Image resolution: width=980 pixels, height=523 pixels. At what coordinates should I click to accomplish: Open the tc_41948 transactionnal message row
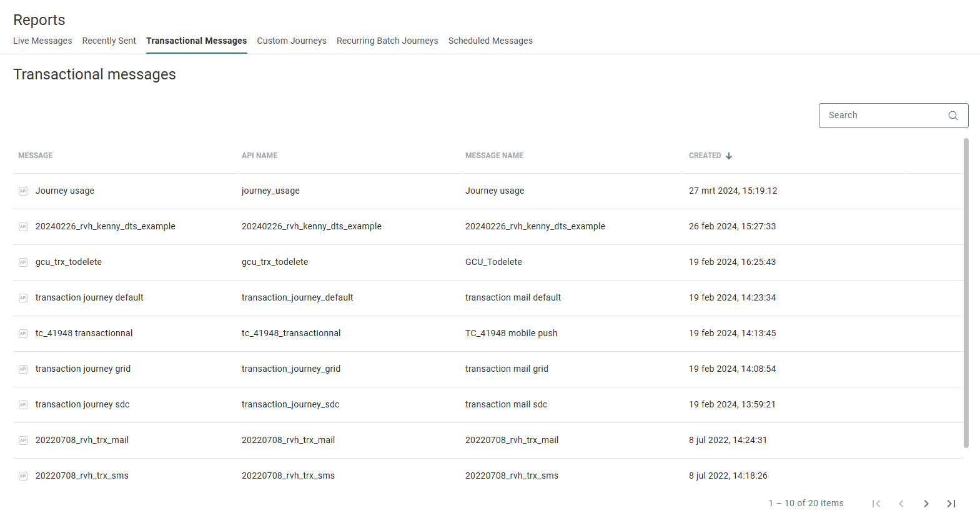coord(84,333)
